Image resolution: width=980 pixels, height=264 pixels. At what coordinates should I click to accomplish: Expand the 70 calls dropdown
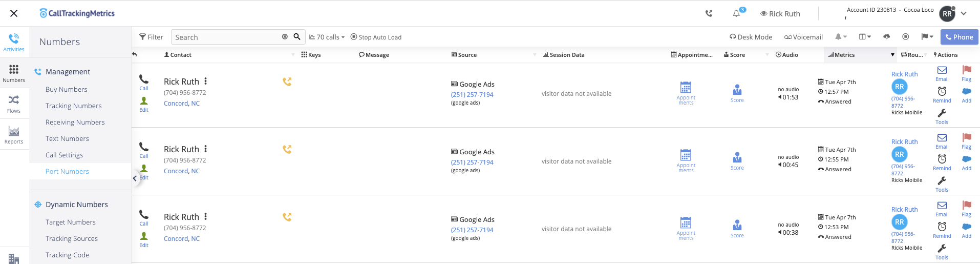click(327, 37)
